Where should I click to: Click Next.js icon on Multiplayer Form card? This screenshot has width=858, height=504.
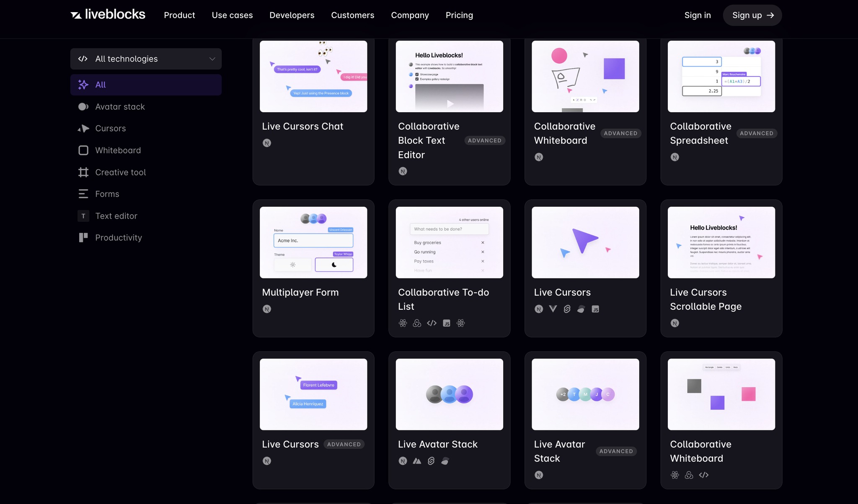coord(267,309)
